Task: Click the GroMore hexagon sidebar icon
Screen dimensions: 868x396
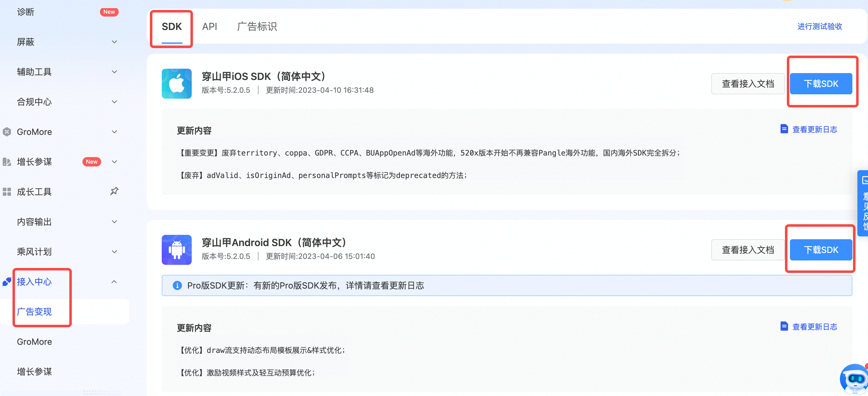Action: pos(7,132)
